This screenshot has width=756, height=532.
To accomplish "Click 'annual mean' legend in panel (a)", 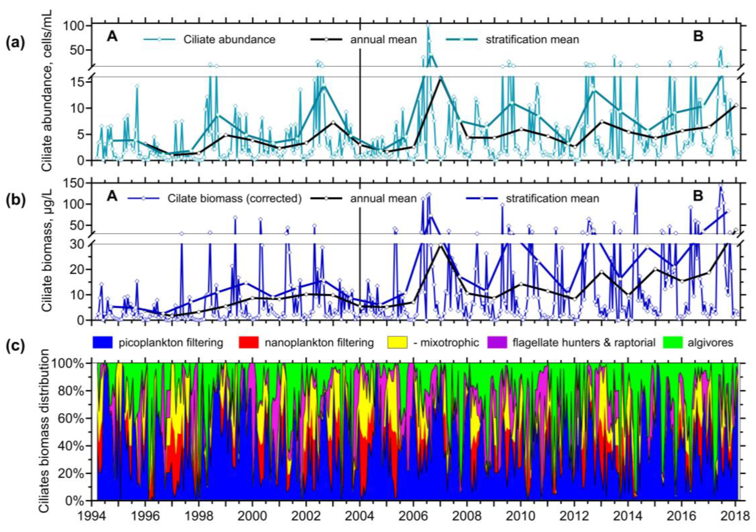I will [x=383, y=39].
